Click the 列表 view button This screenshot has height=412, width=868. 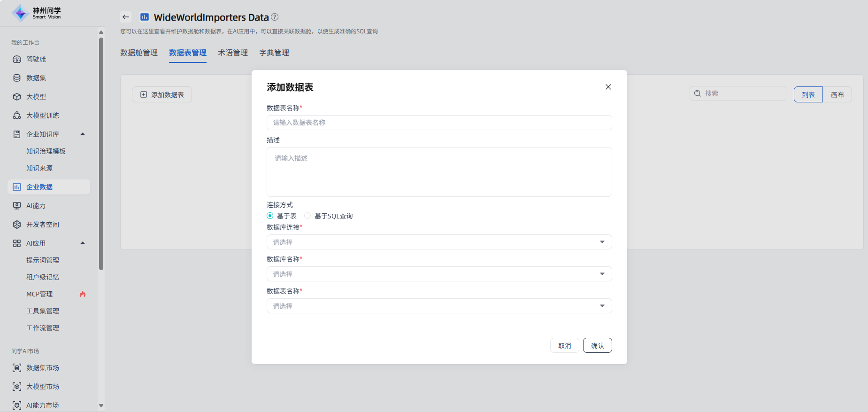coord(808,94)
